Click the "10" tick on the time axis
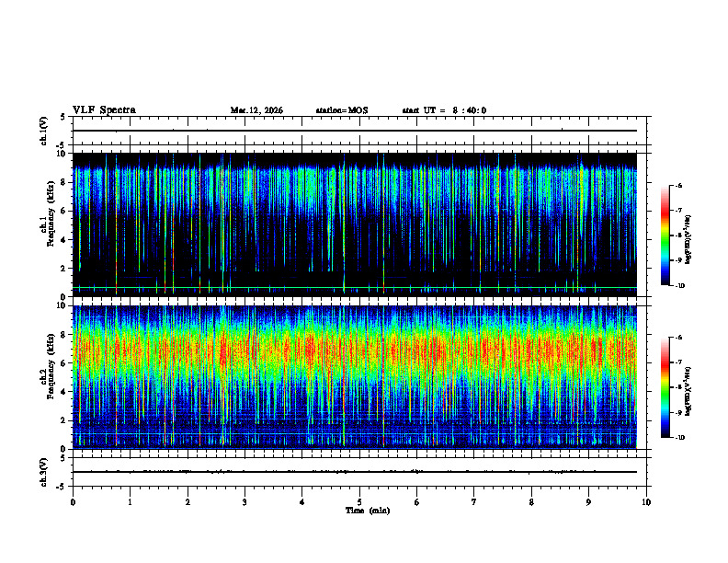Viewport: 728px width, 563px height. click(x=646, y=502)
